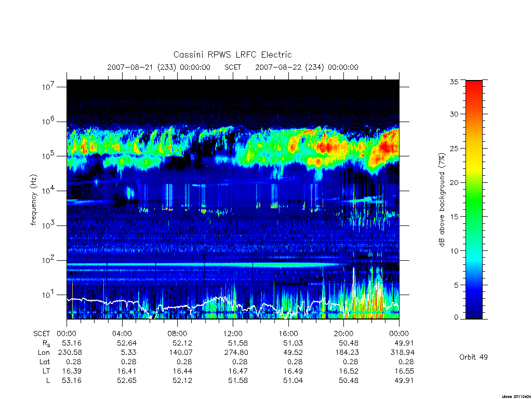Click the 'frequency (Hz)' axis label
532x399 pixels.
[x=33, y=200]
